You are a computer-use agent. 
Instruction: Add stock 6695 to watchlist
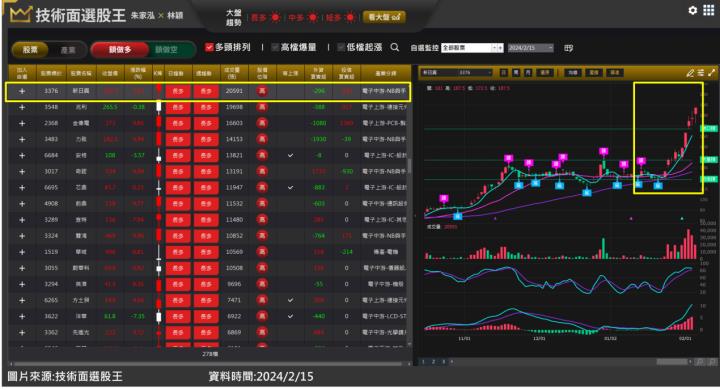(x=22, y=187)
